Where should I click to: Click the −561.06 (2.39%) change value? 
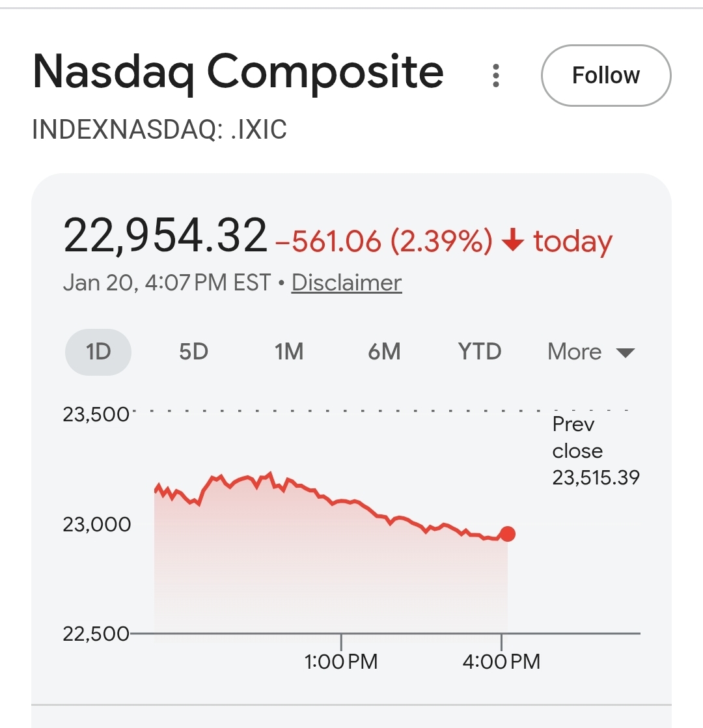click(384, 242)
